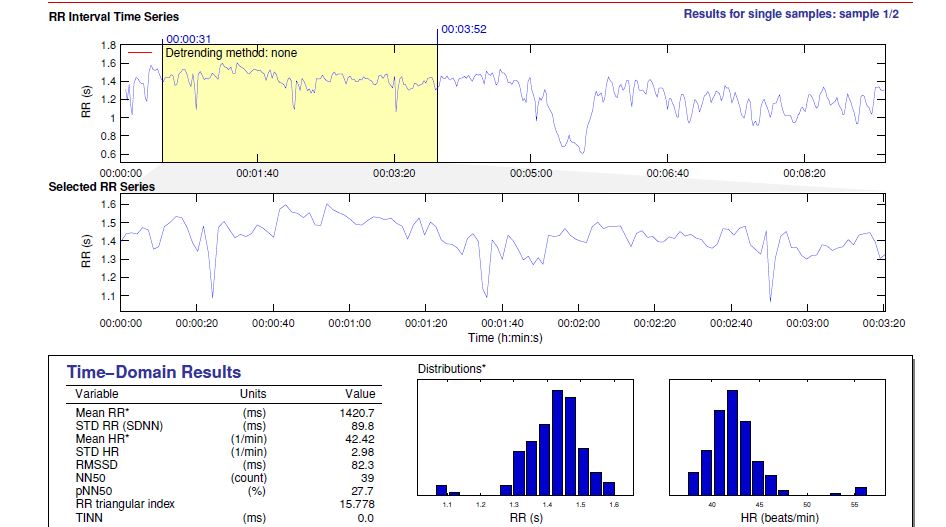Click the 'Units' column header

coord(253,394)
